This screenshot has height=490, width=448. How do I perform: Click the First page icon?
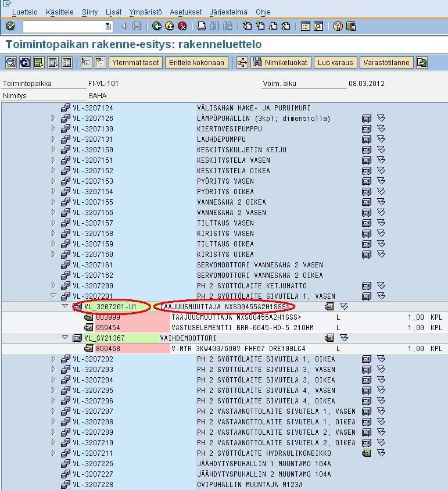tap(247, 26)
